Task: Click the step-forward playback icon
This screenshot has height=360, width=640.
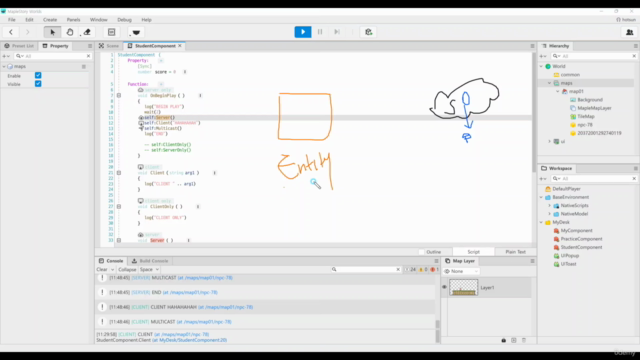Action: pos(337,32)
